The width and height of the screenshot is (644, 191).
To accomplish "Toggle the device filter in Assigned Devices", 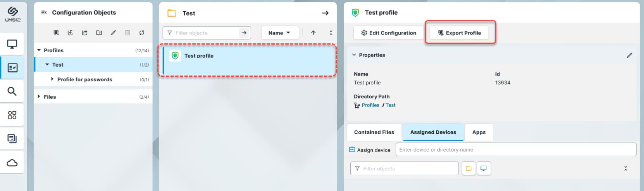I will (x=484, y=169).
